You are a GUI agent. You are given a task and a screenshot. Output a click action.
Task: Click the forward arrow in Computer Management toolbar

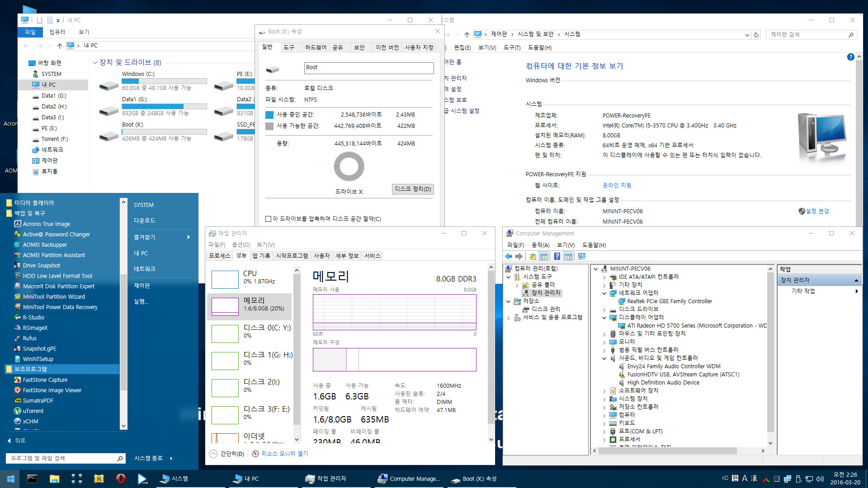point(519,257)
